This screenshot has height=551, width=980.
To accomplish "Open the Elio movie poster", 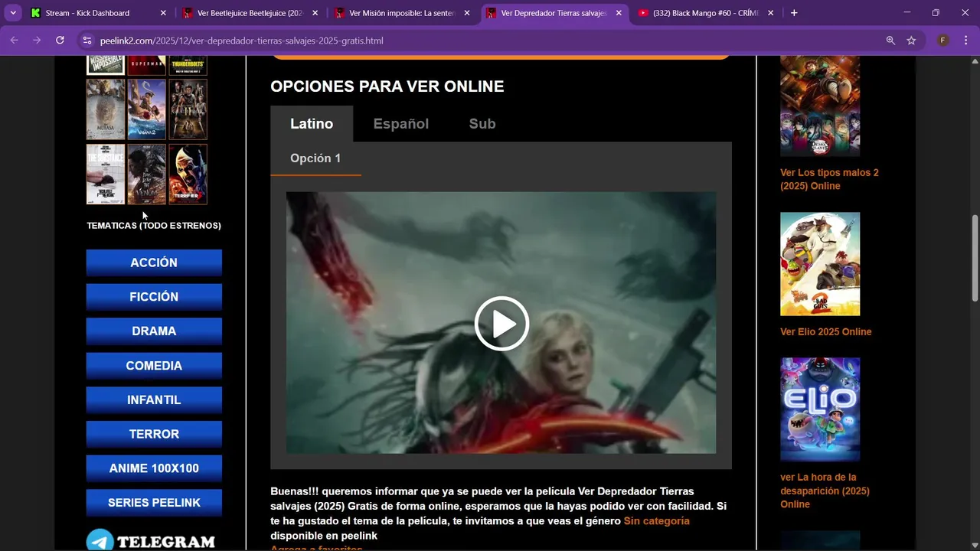I will [820, 409].
